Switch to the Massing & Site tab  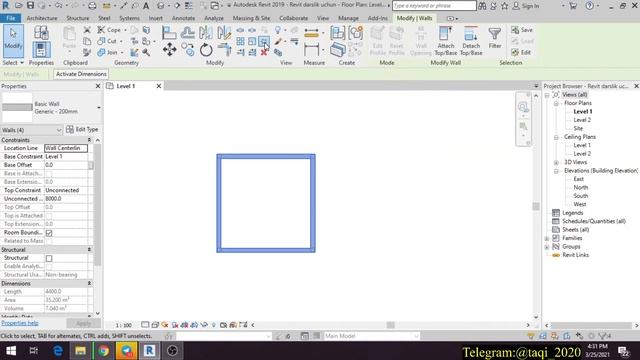tap(251, 18)
